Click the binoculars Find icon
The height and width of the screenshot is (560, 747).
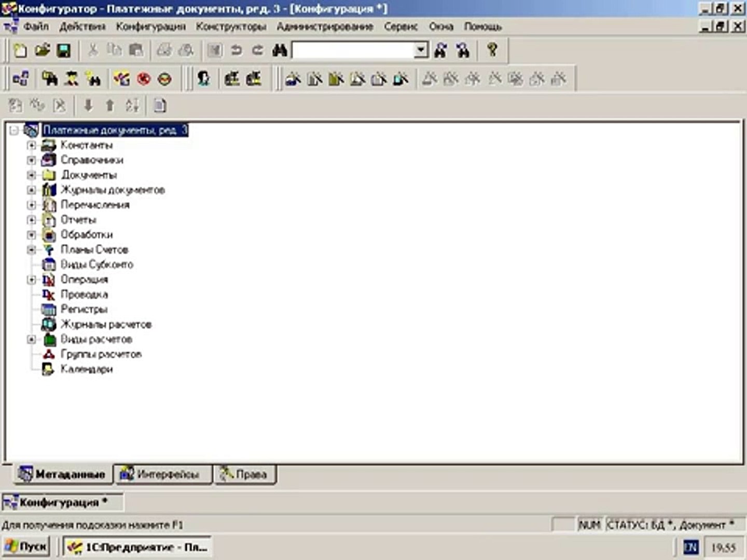coord(280,50)
